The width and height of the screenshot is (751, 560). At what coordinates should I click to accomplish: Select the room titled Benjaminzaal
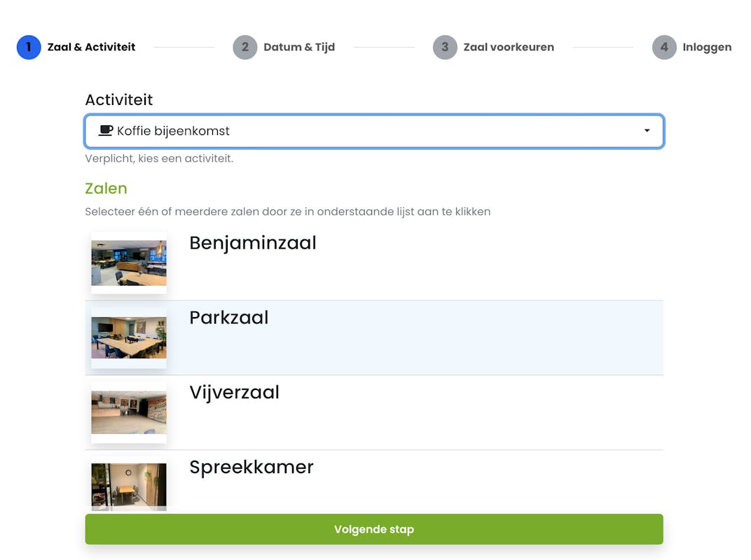pyautogui.click(x=253, y=243)
